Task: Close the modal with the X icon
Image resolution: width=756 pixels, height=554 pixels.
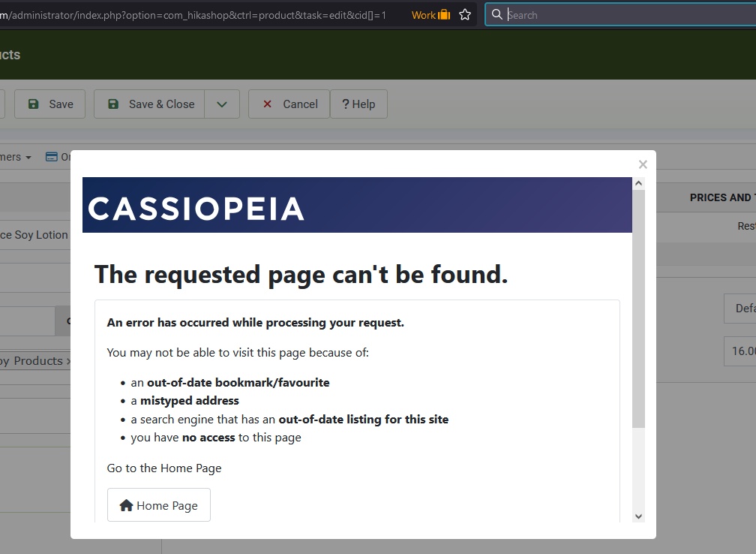Action: [643, 164]
